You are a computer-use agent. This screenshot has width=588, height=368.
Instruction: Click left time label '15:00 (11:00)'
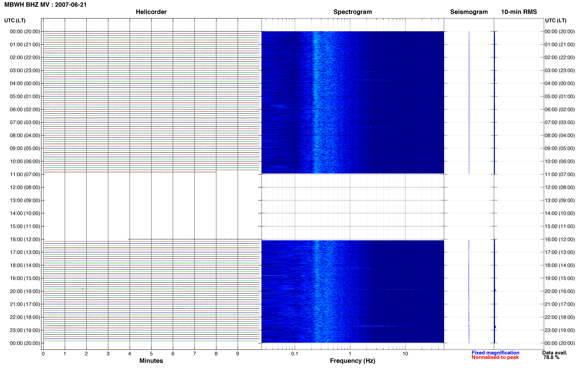point(25,226)
